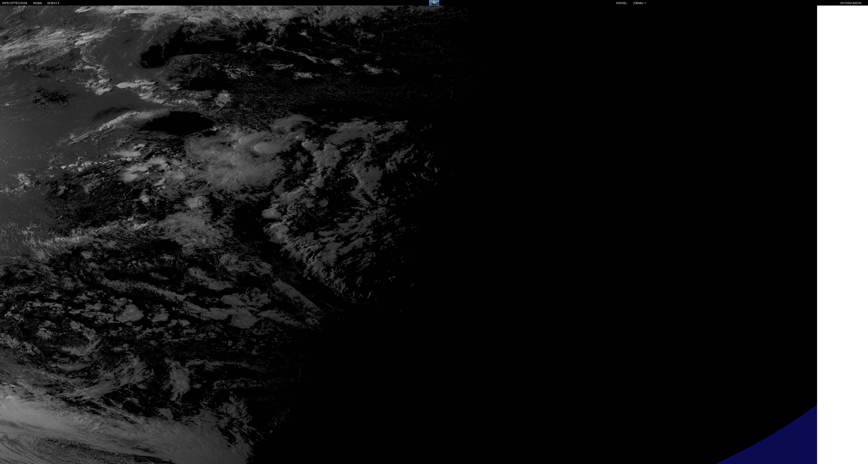This screenshot has height=464, width=868.
Task: Click the NOAA label in header
Action: [x=37, y=3]
